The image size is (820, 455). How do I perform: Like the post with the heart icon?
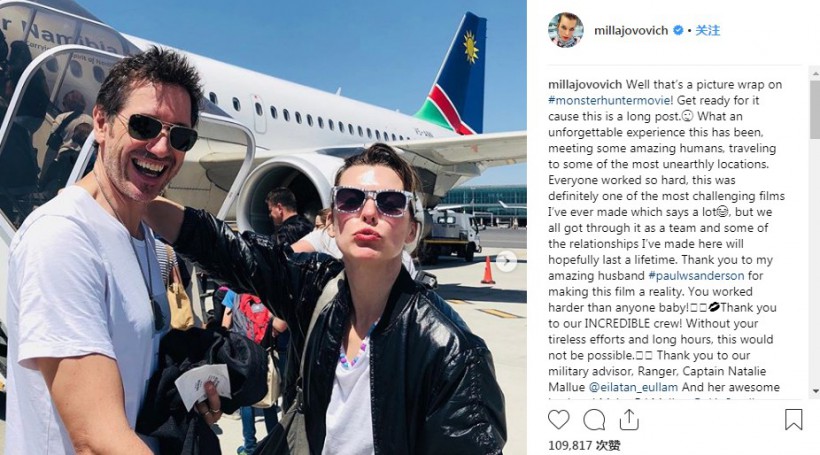coord(559,420)
